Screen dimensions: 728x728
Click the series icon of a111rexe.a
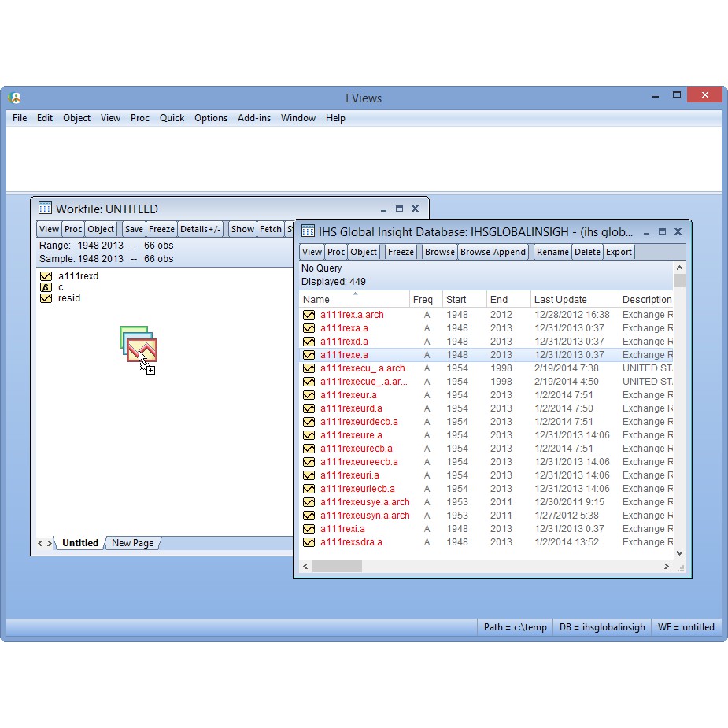tap(309, 355)
